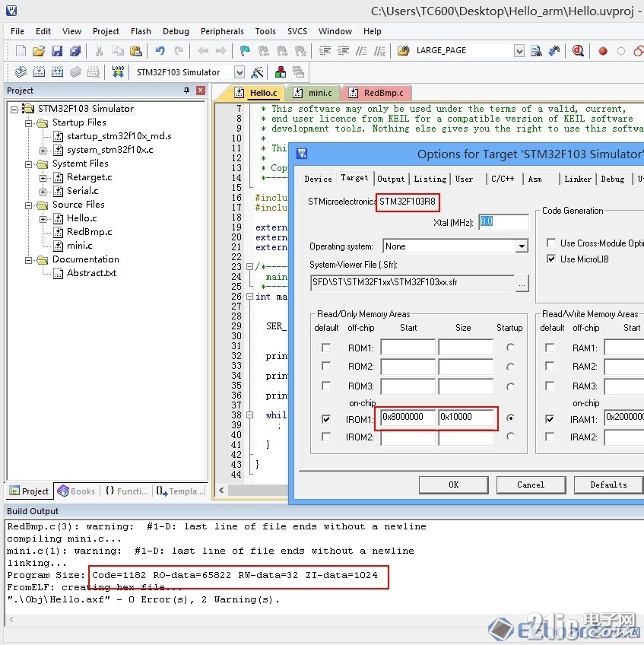Click the Defaults button

point(608,485)
